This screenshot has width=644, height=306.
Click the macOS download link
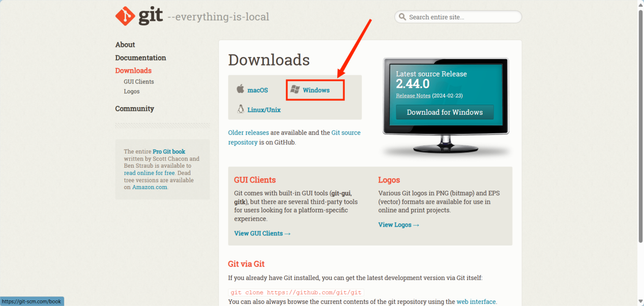(x=257, y=90)
